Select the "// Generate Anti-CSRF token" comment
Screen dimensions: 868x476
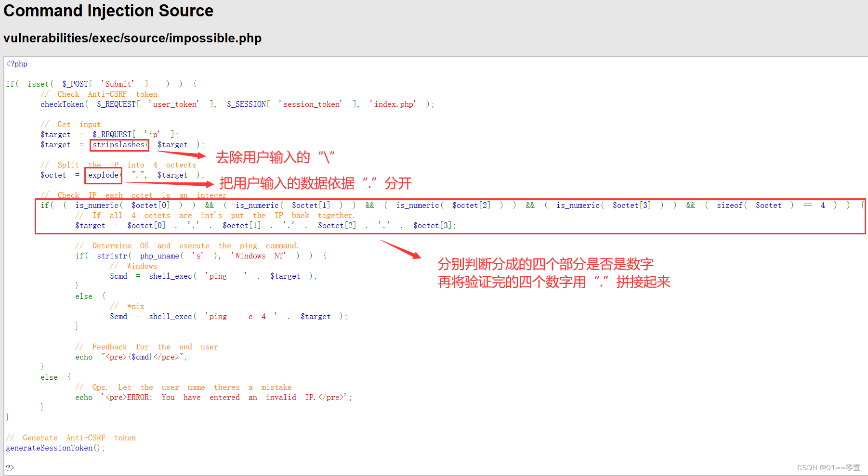[71, 438]
